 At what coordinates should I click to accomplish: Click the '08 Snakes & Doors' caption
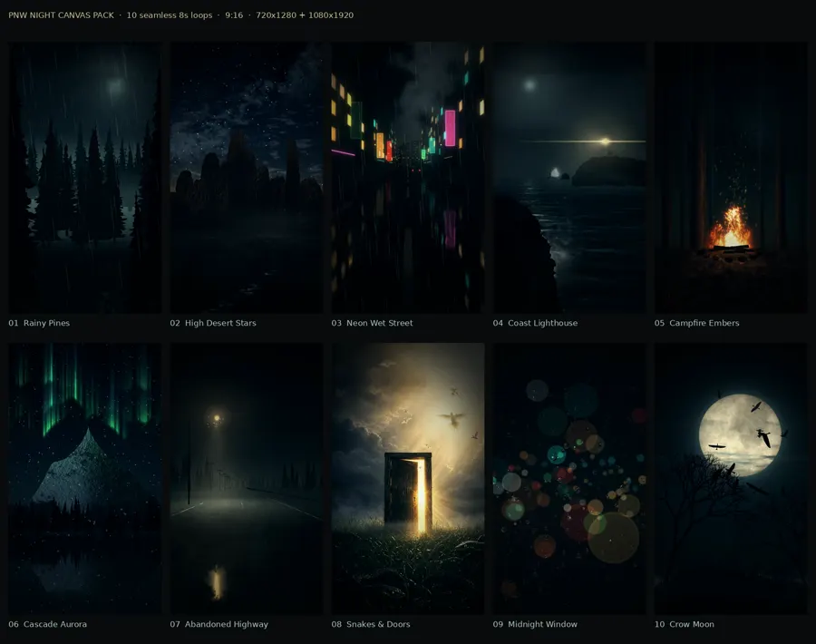[371, 624]
